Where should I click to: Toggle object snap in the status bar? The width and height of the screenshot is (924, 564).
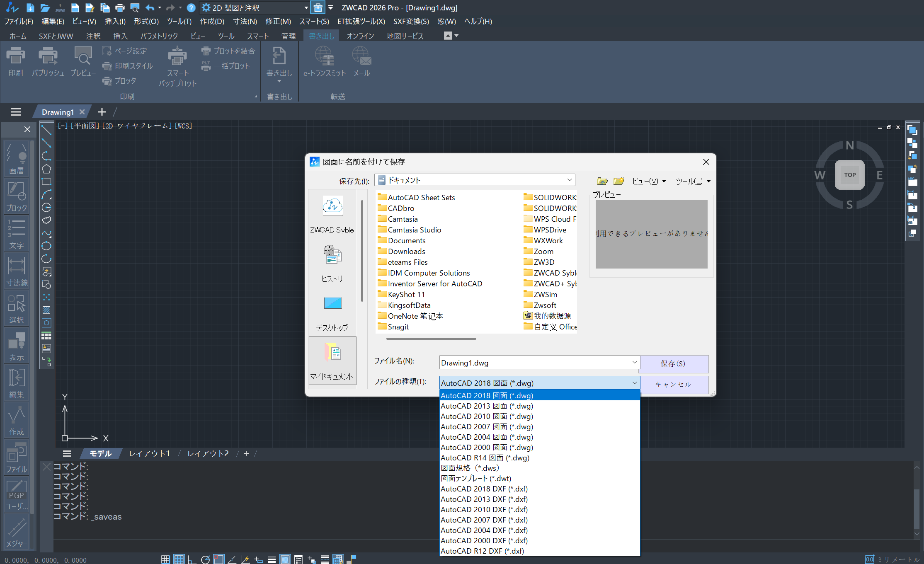click(218, 559)
